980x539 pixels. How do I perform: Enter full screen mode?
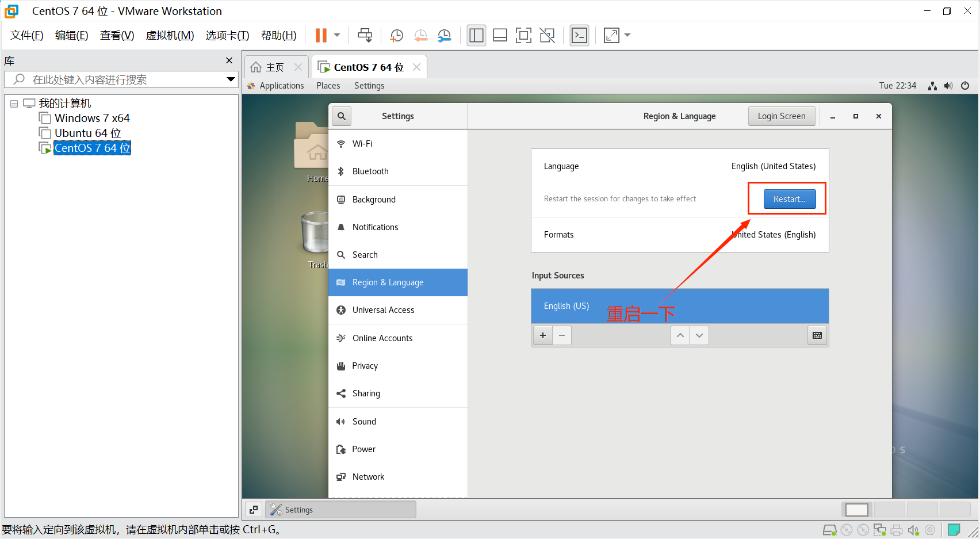(523, 35)
